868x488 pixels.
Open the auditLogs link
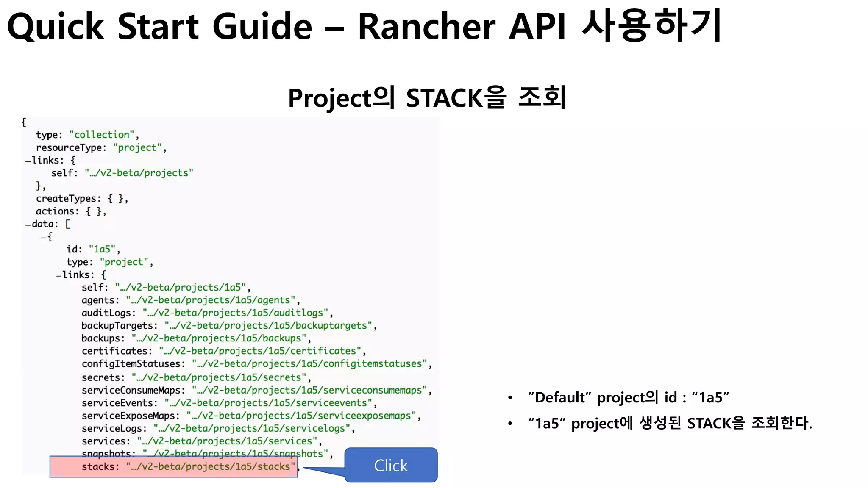click(235, 313)
